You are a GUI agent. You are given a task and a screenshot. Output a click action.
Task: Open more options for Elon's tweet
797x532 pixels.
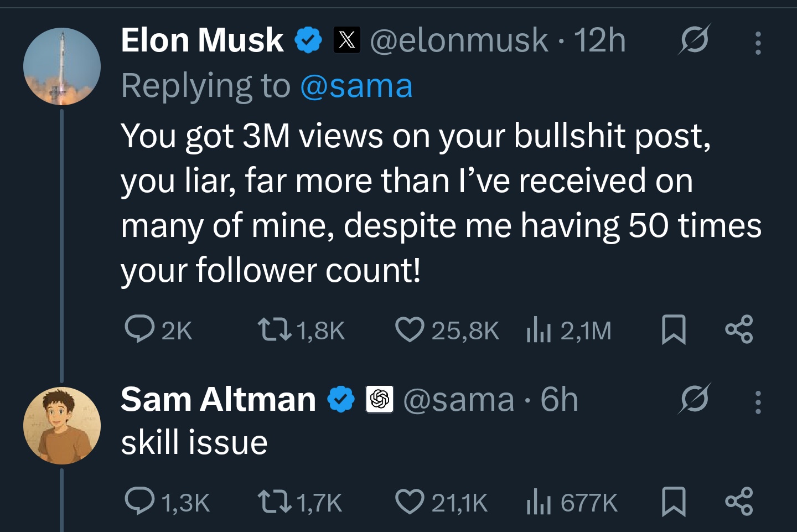coord(758,43)
